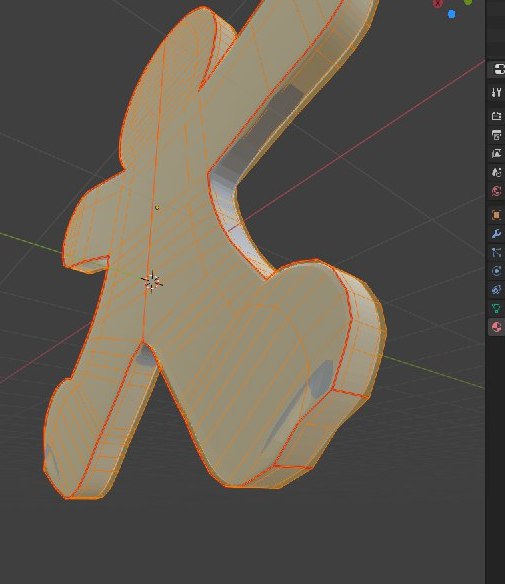Open the Render properties tab

click(496, 116)
